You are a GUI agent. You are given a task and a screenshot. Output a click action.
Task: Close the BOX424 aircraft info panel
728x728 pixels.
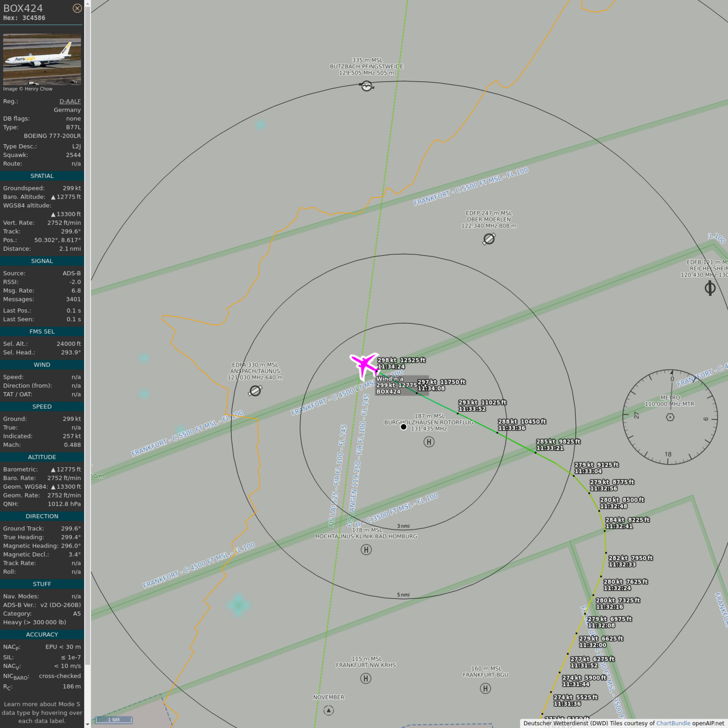click(x=77, y=8)
